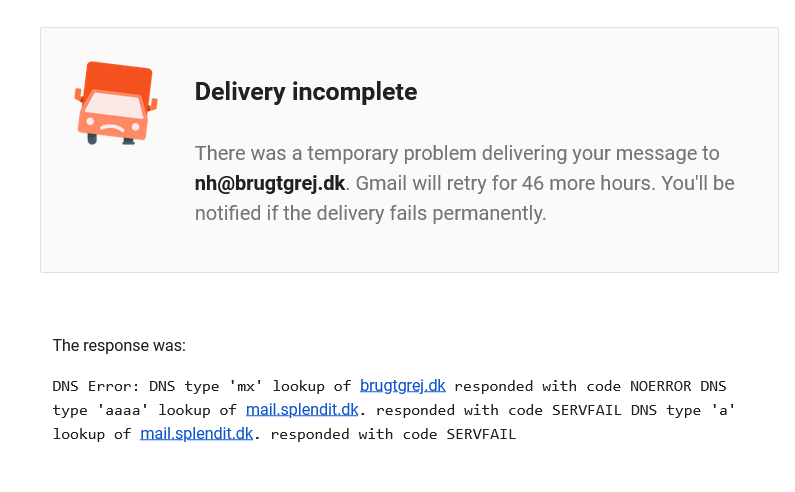Click the final SERVFAIL code at the end
Image resolution: width=795 pixels, height=492 pixels.
coord(481,434)
